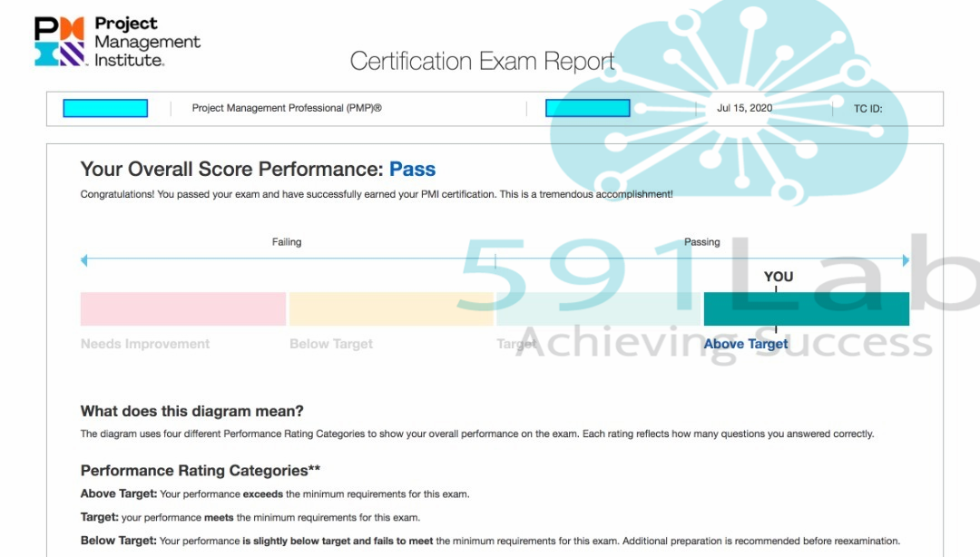Viewport: 980px width, 557px height.
Task: Click the exam date 'Jul 15, 2020'
Action: pyautogui.click(x=744, y=108)
